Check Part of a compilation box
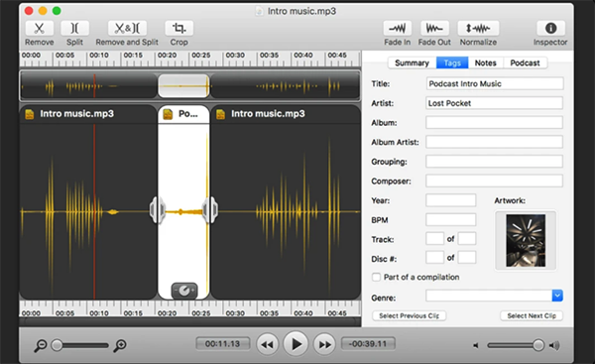 pyautogui.click(x=376, y=277)
